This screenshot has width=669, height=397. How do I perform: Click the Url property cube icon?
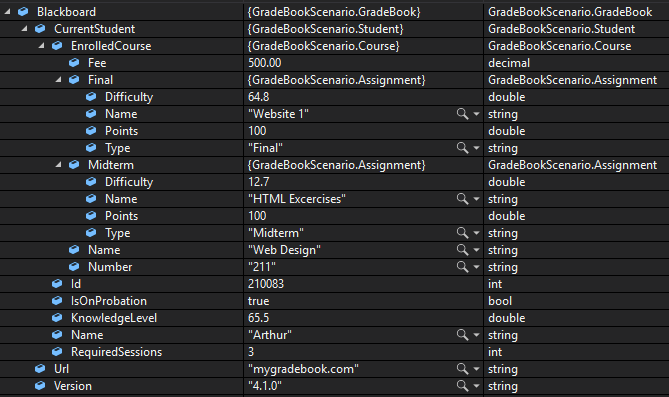tap(40, 369)
